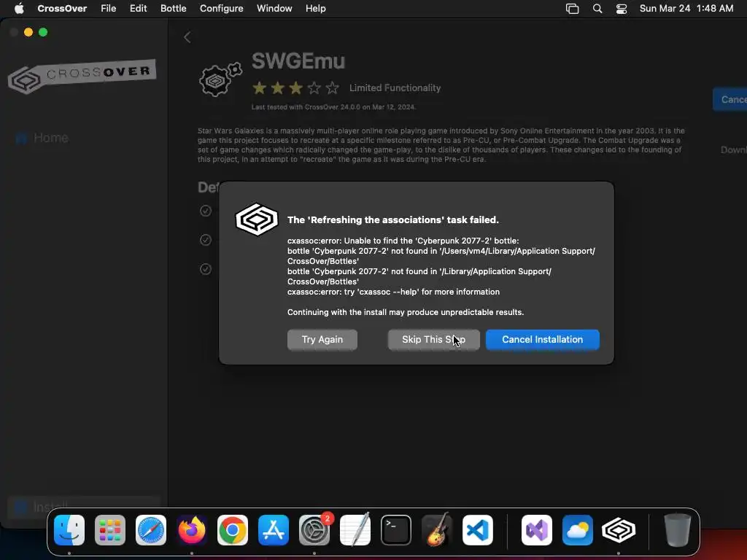The image size is (747, 560).
Task: Click 'Last tested with CrossOver 24.0.0' text
Action: (x=333, y=107)
